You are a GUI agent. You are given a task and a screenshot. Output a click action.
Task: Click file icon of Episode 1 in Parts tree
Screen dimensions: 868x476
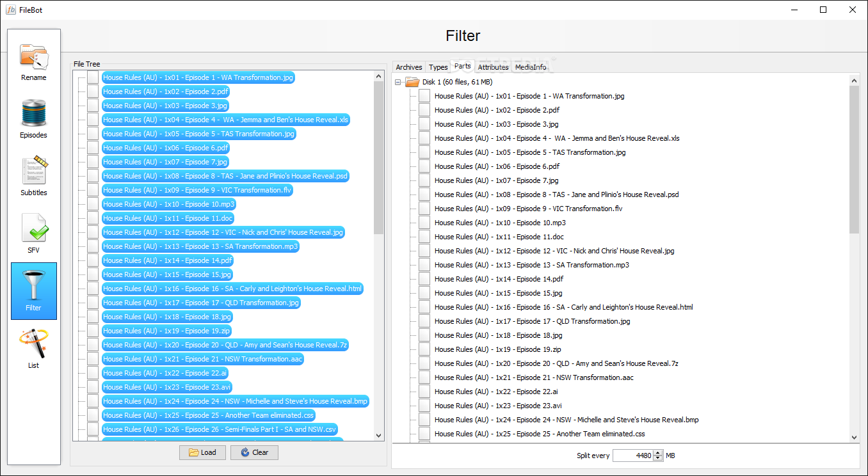[x=424, y=96]
